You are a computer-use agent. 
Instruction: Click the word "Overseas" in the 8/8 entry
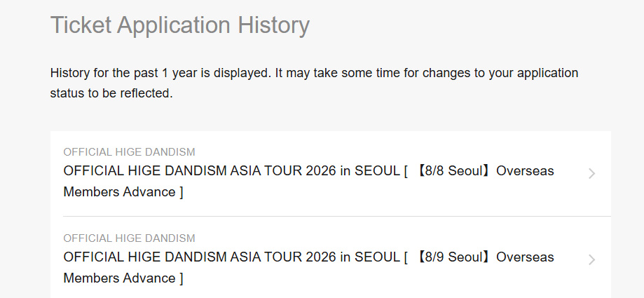(525, 171)
